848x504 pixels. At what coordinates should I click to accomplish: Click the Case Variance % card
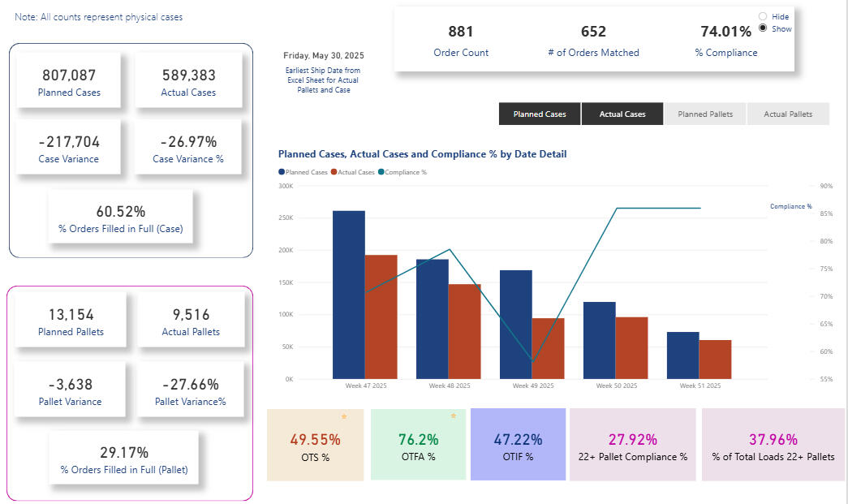[188, 148]
